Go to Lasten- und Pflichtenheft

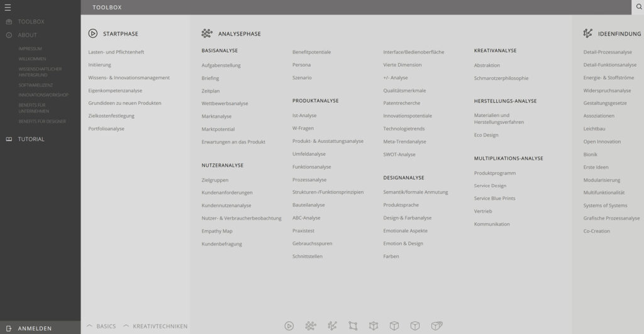click(x=116, y=52)
